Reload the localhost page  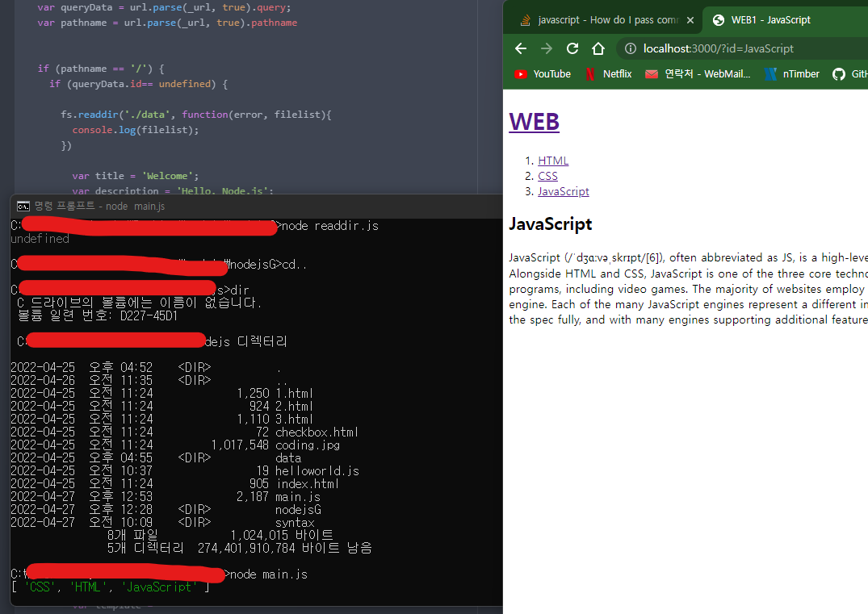tap(572, 48)
